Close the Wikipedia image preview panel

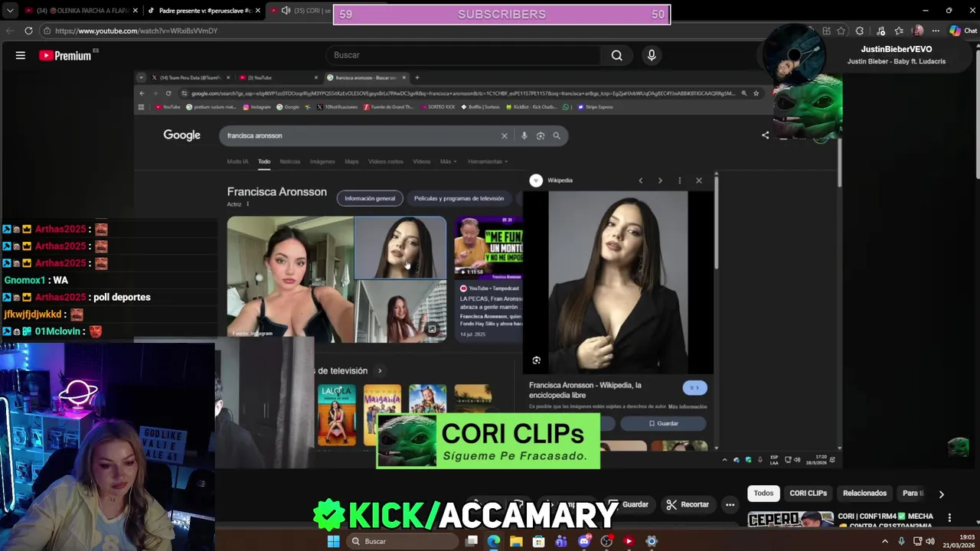click(698, 181)
